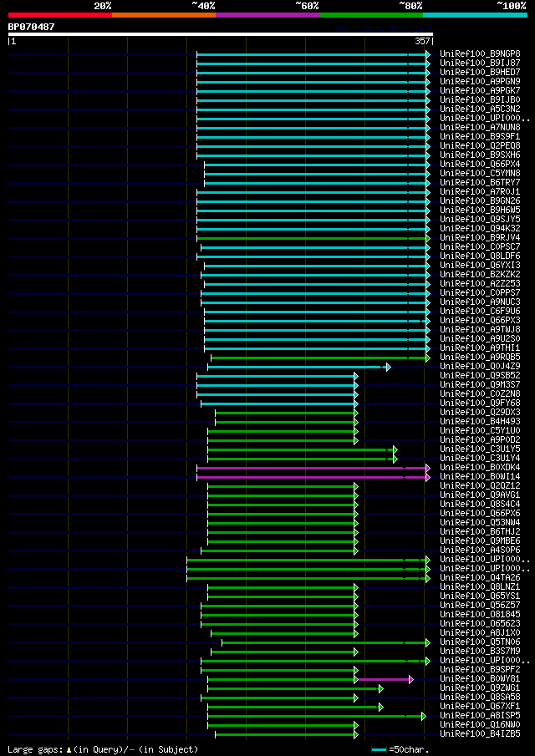Click the 357 end position marker
The width and height of the screenshot is (535, 756).
tap(422, 42)
